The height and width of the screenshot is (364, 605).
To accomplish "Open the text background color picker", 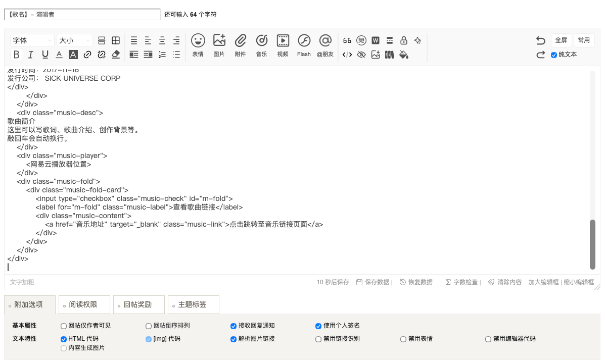I will click(x=73, y=55).
